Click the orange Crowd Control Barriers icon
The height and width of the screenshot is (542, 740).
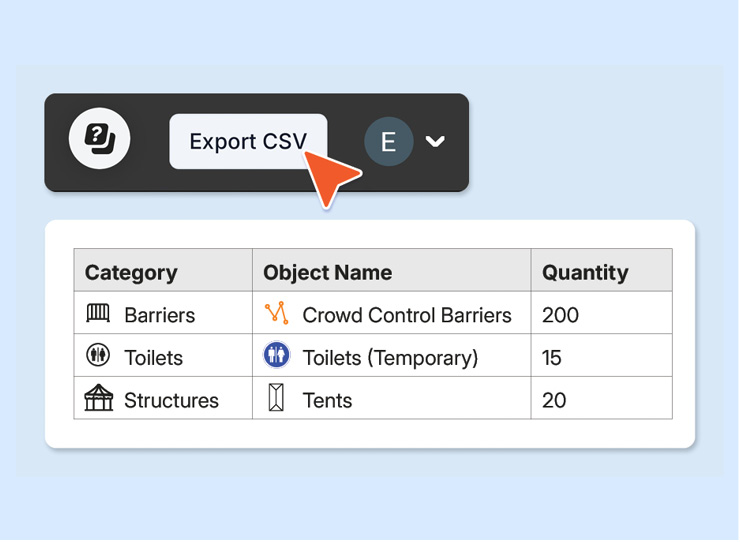pos(277,313)
